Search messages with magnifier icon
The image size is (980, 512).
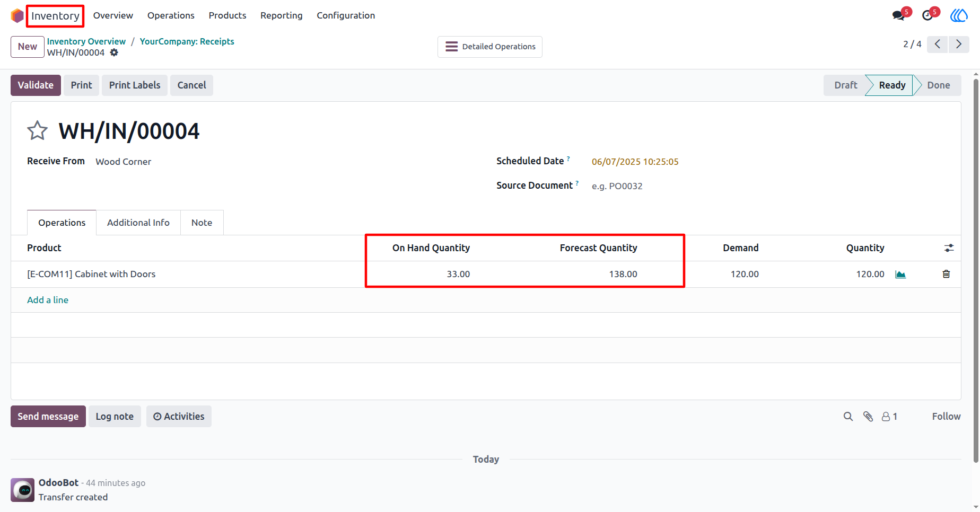click(848, 417)
